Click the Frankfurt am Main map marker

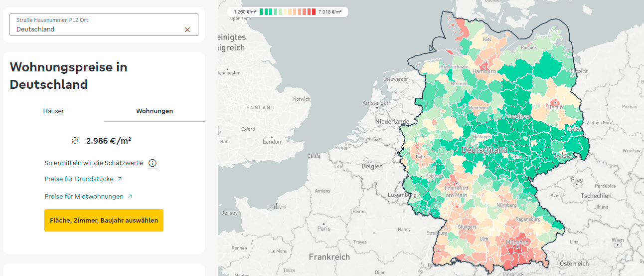coord(456,183)
